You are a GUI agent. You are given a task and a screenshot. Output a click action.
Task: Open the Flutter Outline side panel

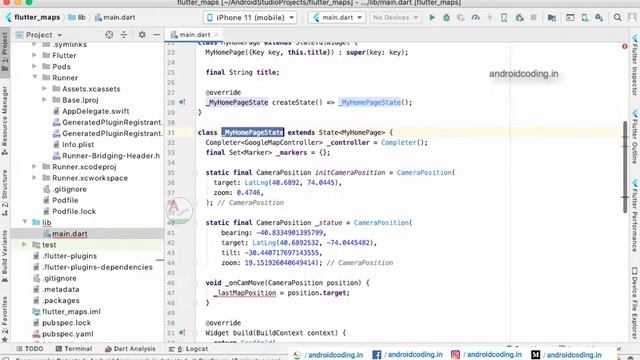[x=635, y=136]
